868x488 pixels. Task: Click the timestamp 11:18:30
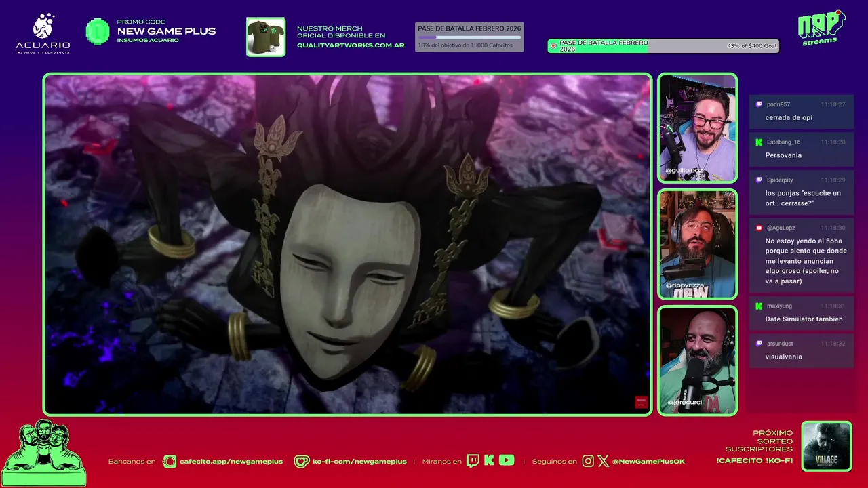pos(833,228)
